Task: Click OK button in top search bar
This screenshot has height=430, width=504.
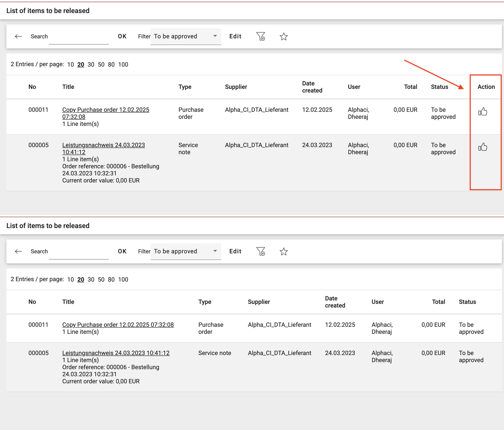Action: (122, 37)
